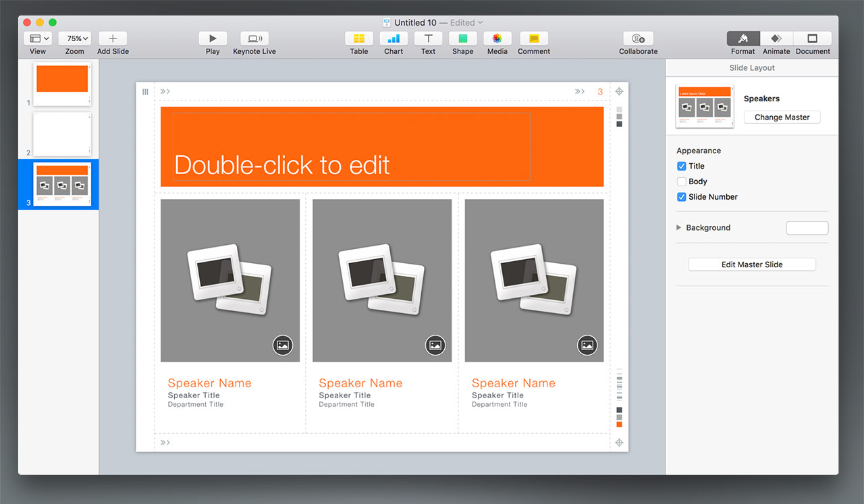864x504 pixels.
Task: Click the Collaborate icon
Action: click(x=638, y=39)
